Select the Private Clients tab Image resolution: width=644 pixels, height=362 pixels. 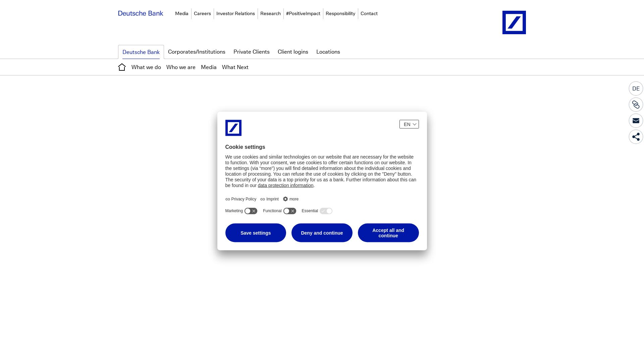point(251,52)
